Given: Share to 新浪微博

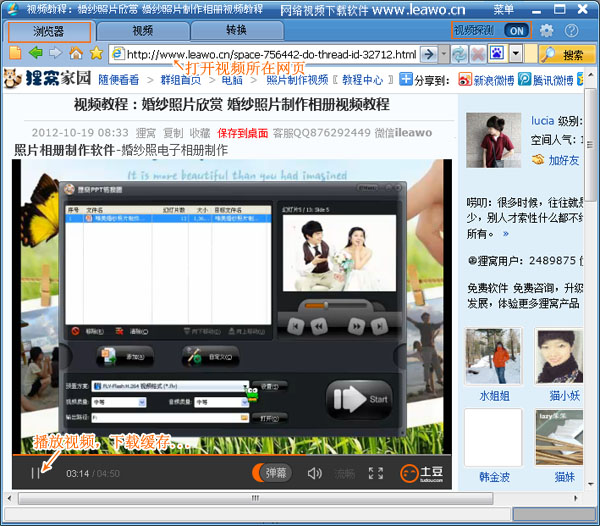Looking at the screenshot, I should click(x=486, y=80).
